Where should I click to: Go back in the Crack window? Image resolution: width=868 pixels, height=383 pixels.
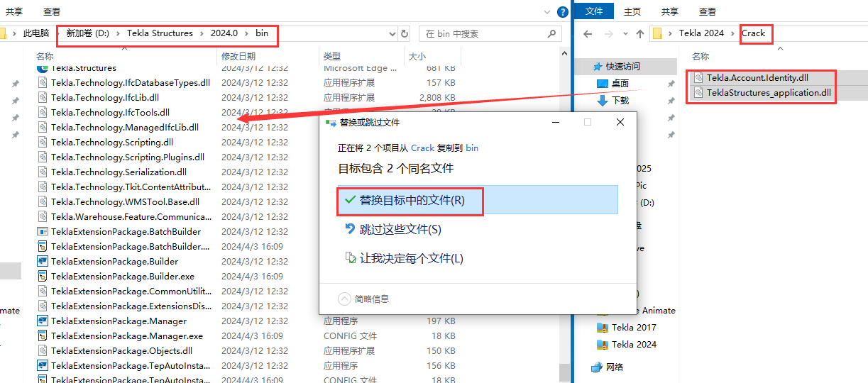tap(588, 33)
